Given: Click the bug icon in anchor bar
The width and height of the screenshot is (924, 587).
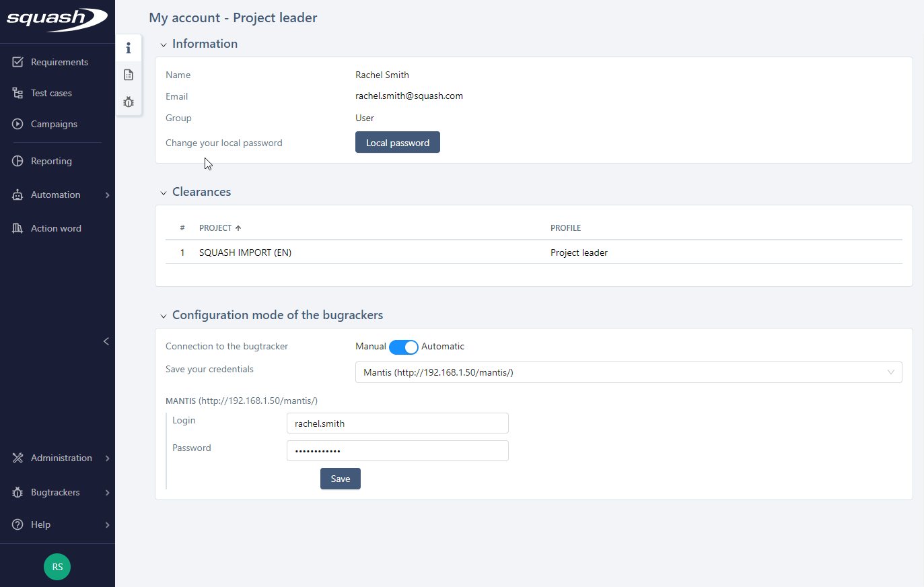Looking at the screenshot, I should tap(129, 102).
